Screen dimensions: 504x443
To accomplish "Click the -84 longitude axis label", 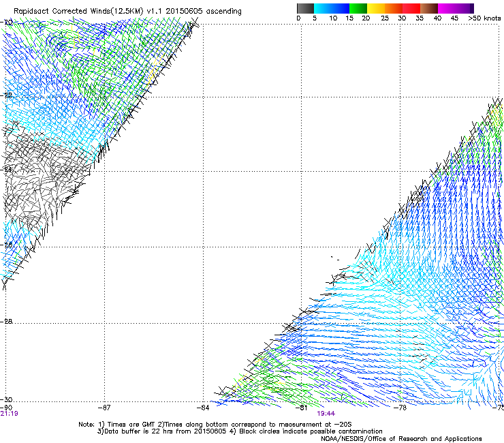I will 203,408.
